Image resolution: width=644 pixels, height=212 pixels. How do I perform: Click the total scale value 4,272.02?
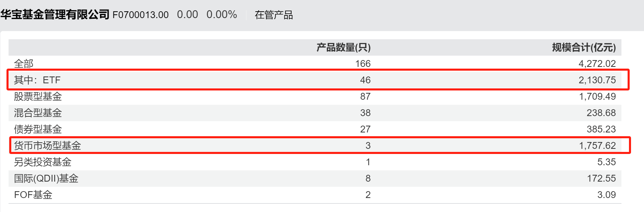[597, 64]
